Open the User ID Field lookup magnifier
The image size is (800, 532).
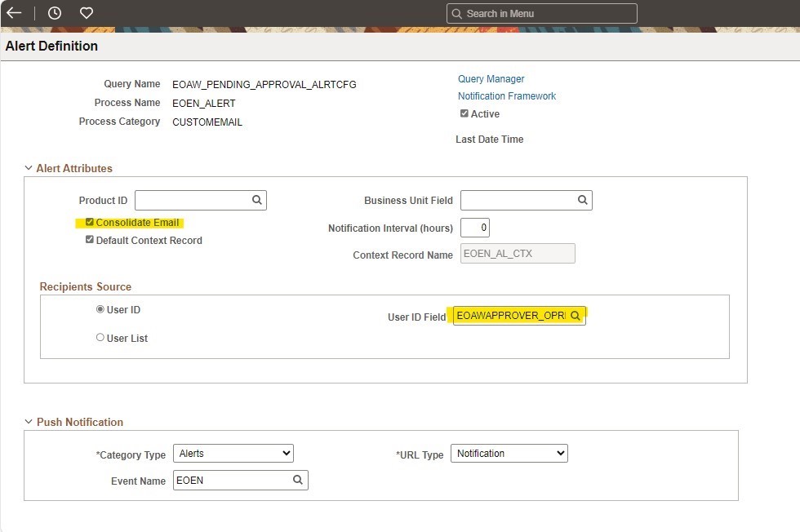[x=576, y=316]
